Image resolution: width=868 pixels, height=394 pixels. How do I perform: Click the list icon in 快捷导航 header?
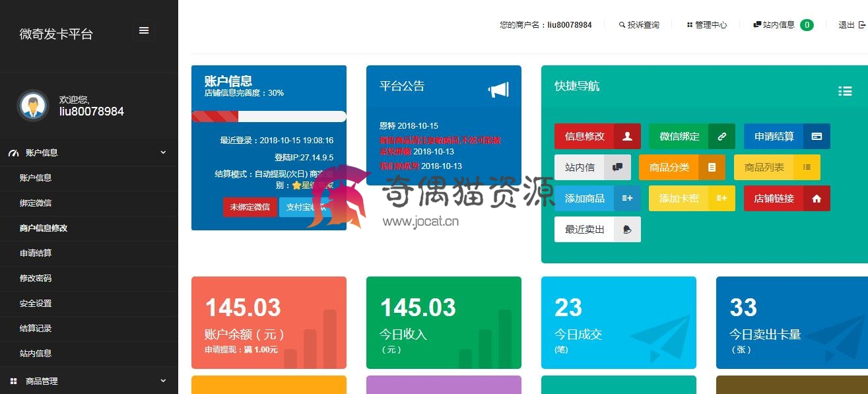coord(845,91)
